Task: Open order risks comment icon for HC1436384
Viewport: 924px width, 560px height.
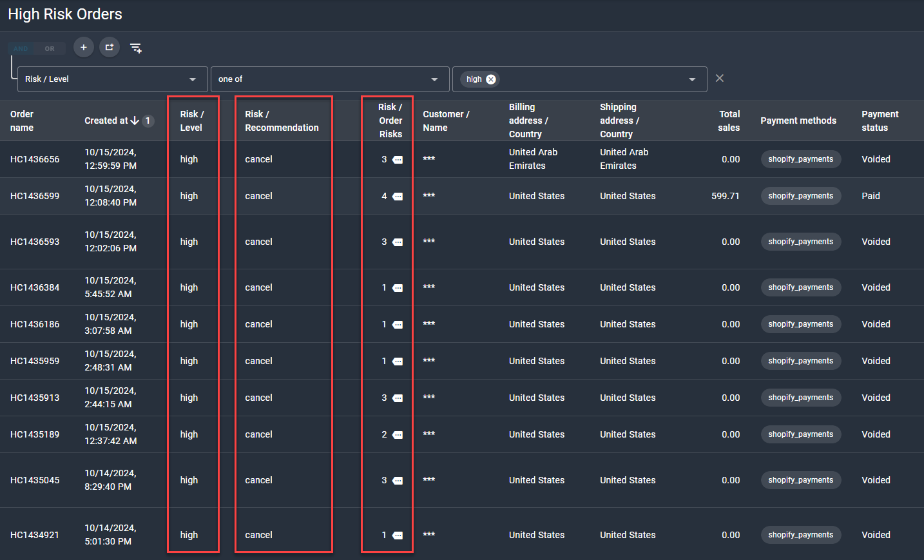Action: [398, 288]
